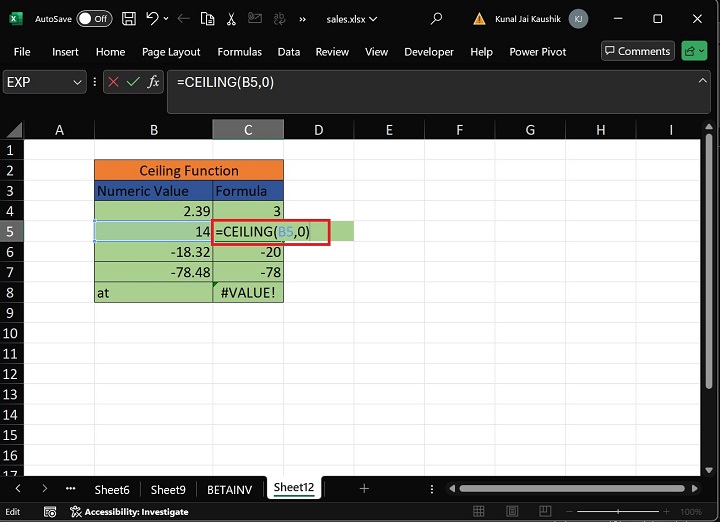The height and width of the screenshot is (522, 720).
Task: Click the previous sheet navigation arrow
Action: pyautogui.click(x=18, y=488)
